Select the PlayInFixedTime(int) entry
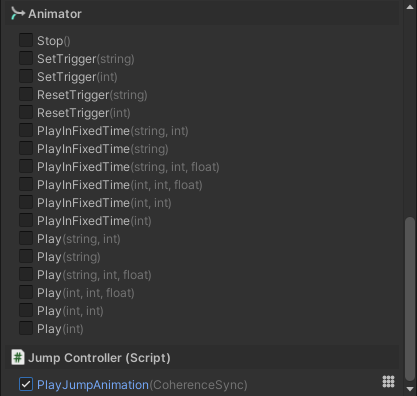417x396 pixels. coord(94,221)
